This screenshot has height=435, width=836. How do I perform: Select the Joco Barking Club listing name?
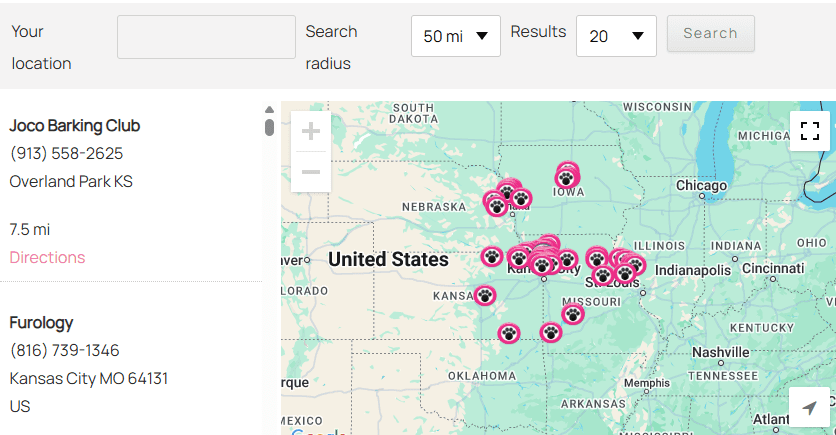tap(75, 126)
